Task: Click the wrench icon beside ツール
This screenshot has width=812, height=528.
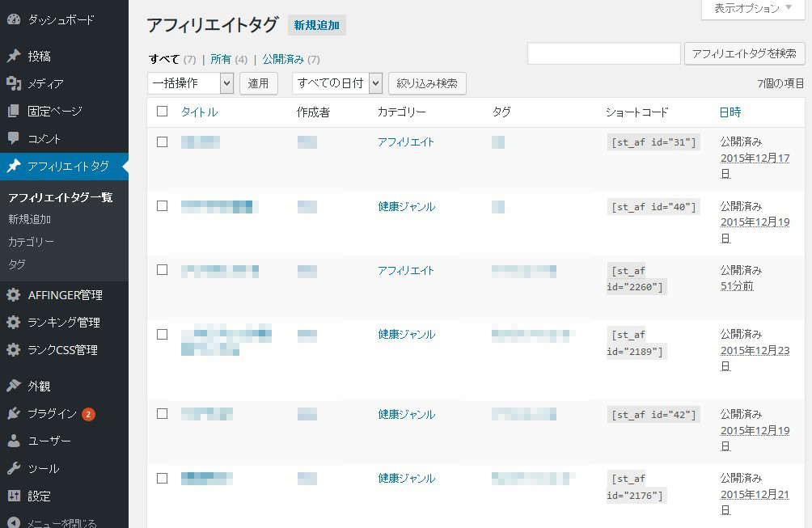Action: [x=14, y=468]
